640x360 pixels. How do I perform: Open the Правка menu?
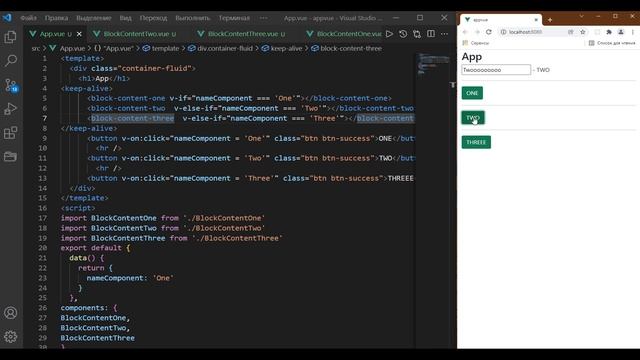pos(56,18)
